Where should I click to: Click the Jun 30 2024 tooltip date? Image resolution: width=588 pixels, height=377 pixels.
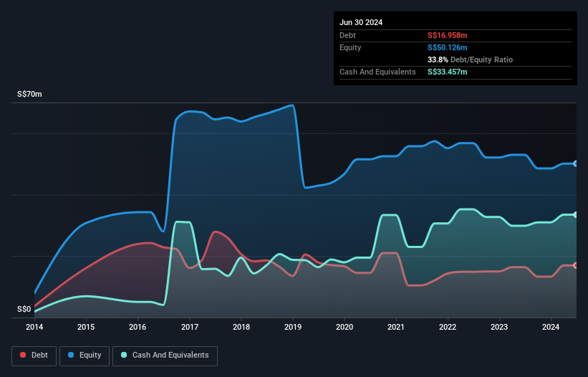point(361,22)
